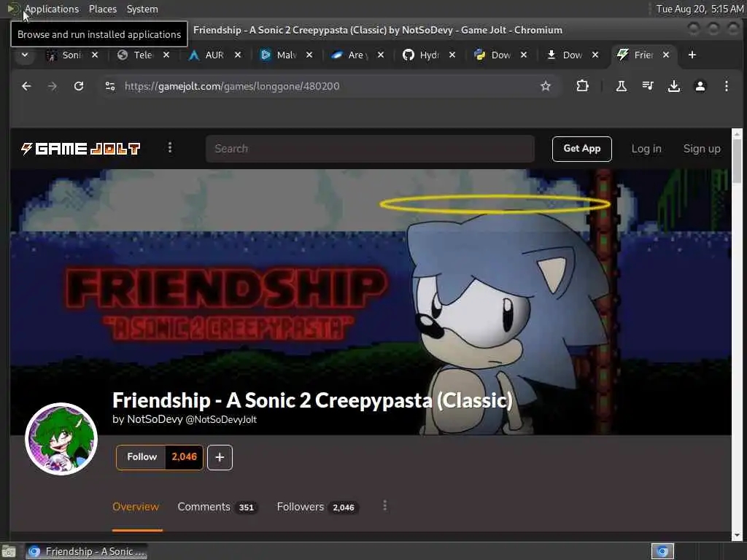This screenshot has width=747, height=560.
Task: Click the Get App button
Action: coord(581,149)
